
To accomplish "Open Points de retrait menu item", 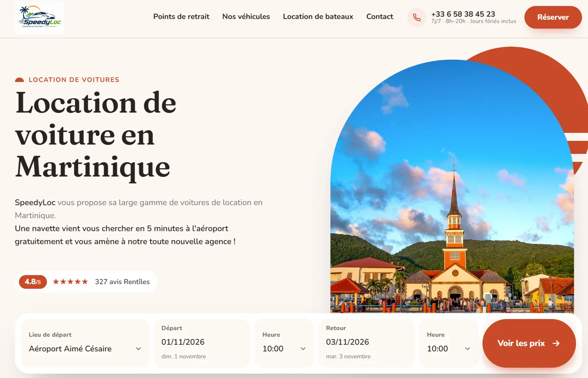I will [x=181, y=17].
